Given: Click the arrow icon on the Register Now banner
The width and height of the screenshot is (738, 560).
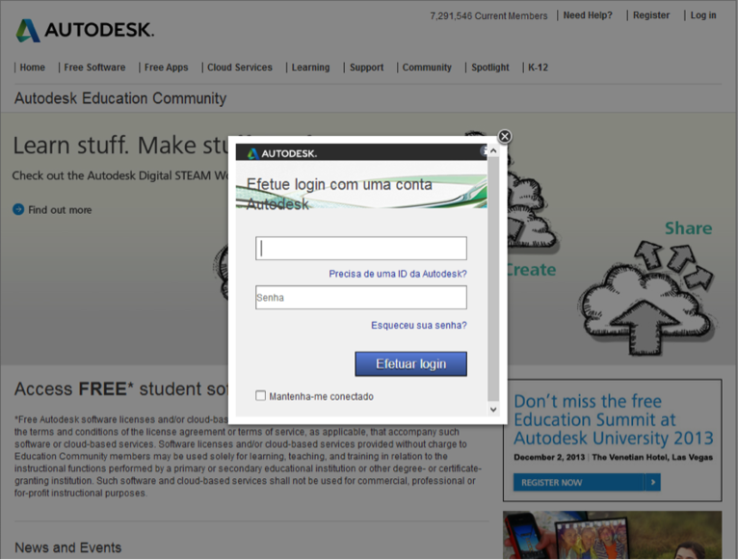Looking at the screenshot, I should pos(653,482).
